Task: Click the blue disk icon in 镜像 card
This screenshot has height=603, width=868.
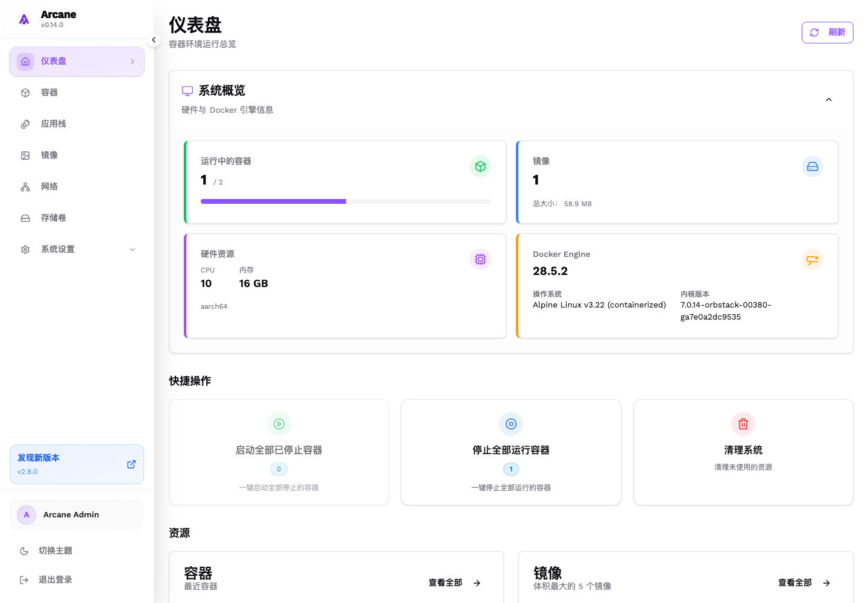Action: [x=813, y=166]
